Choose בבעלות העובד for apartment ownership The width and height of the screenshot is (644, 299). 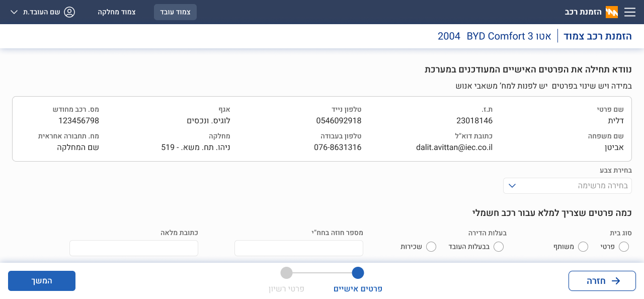pyautogui.click(x=499, y=247)
